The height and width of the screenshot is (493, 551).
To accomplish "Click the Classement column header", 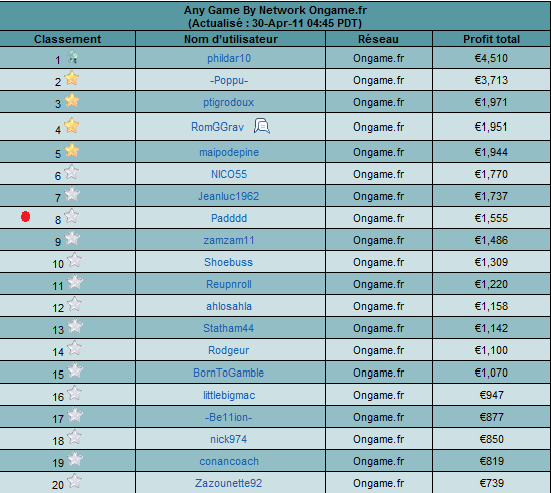I will (x=67, y=39).
